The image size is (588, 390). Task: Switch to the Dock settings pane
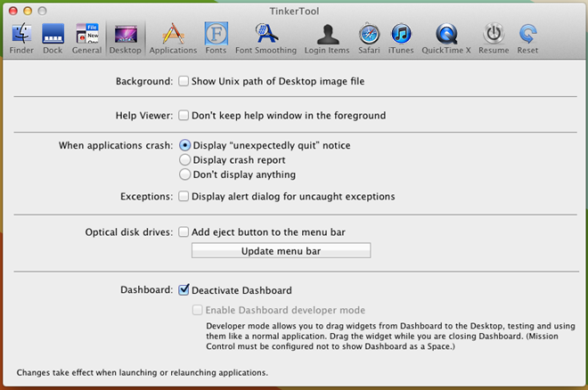pos(53,38)
